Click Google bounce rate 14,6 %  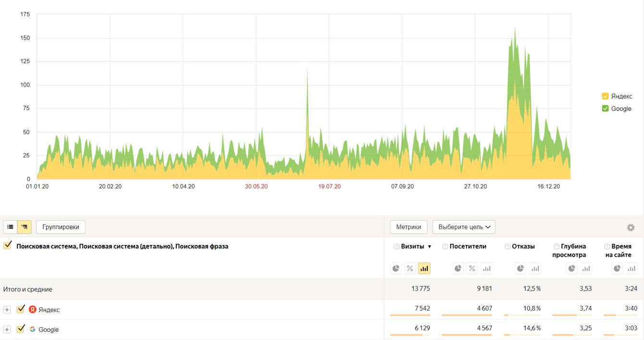tap(532, 328)
